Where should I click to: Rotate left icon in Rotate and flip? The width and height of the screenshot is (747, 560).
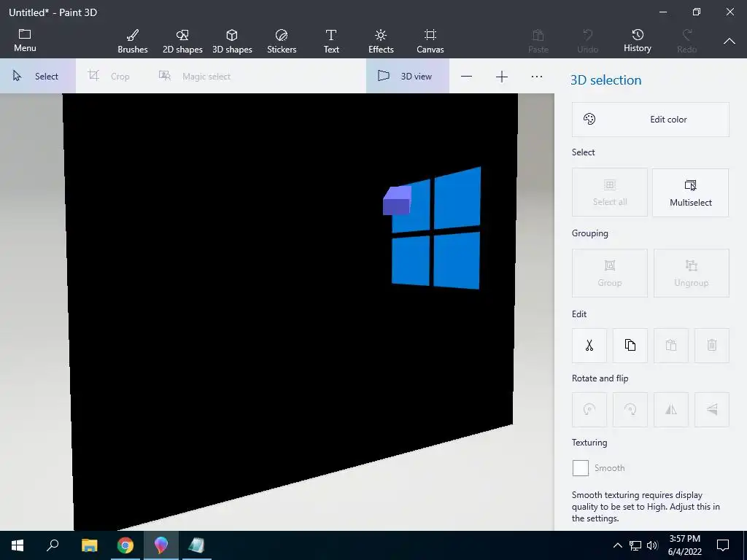589,410
